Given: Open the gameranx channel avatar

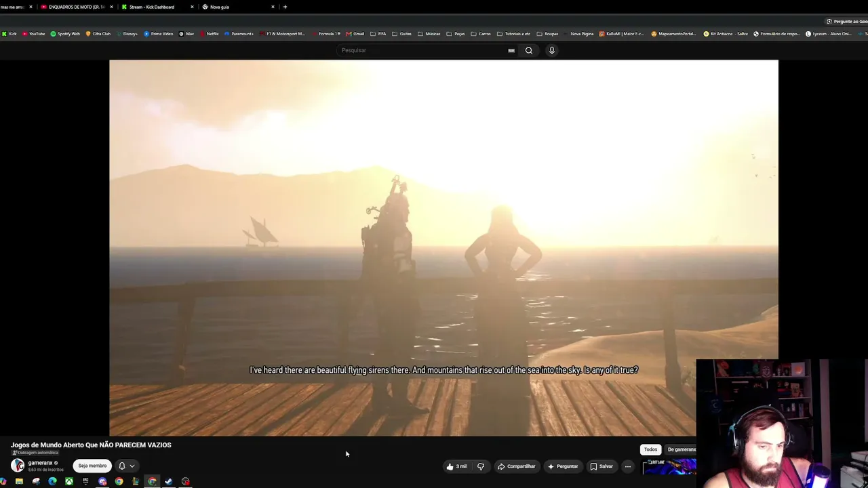Looking at the screenshot, I should tap(18, 465).
